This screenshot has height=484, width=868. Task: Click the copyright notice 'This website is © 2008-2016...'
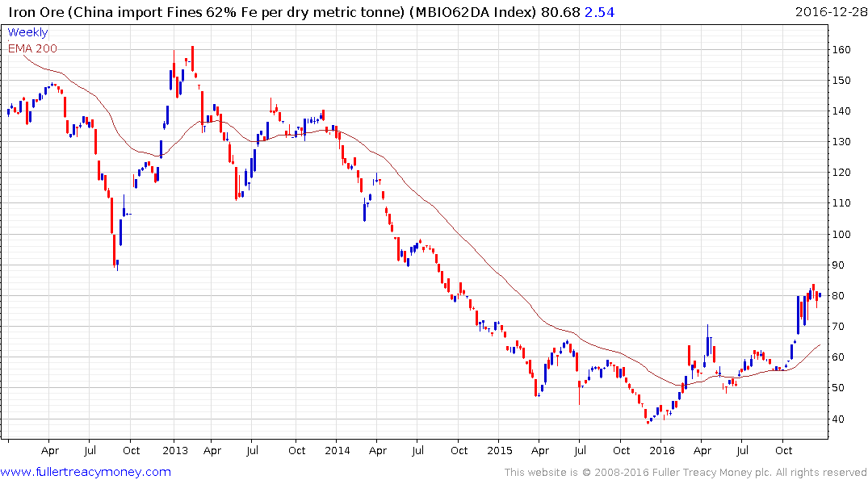(x=686, y=473)
